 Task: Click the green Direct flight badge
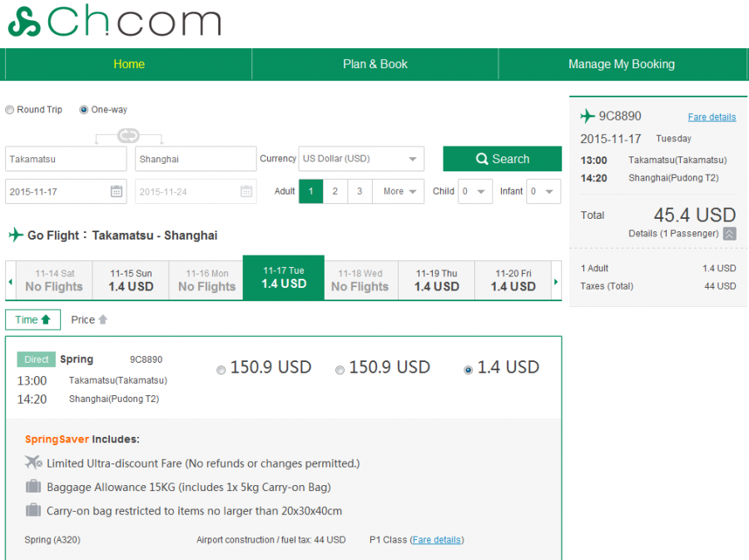[x=37, y=359]
